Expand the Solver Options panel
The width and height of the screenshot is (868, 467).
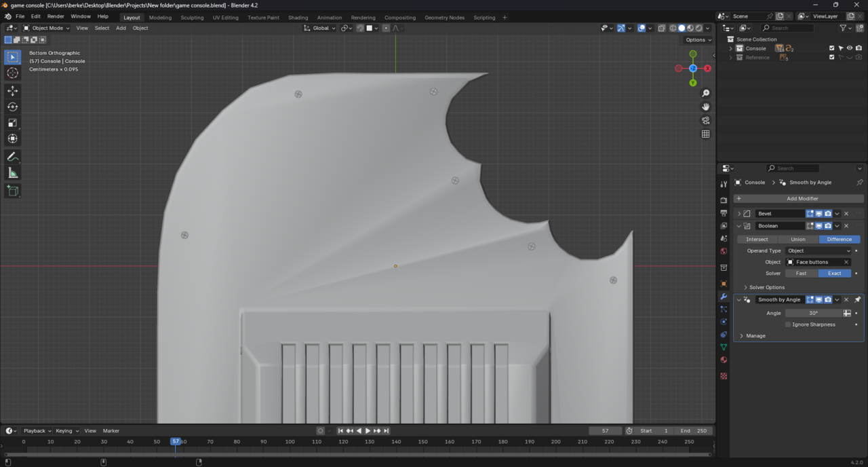pyautogui.click(x=766, y=287)
